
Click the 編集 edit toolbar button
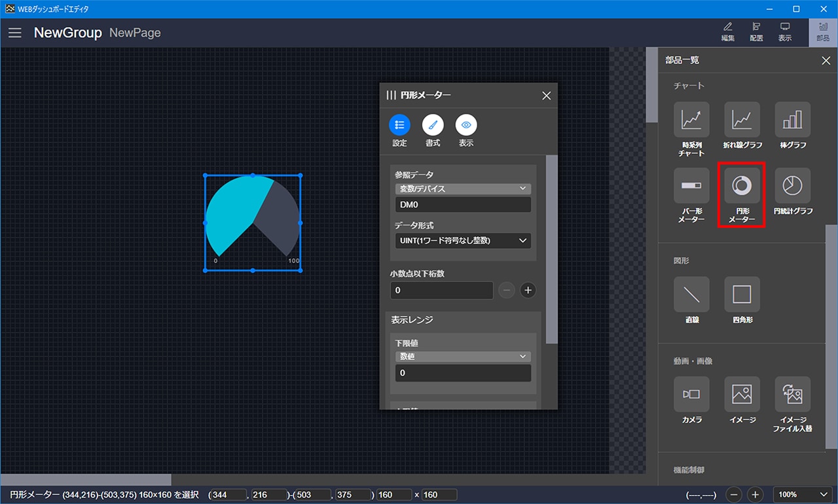pyautogui.click(x=727, y=32)
